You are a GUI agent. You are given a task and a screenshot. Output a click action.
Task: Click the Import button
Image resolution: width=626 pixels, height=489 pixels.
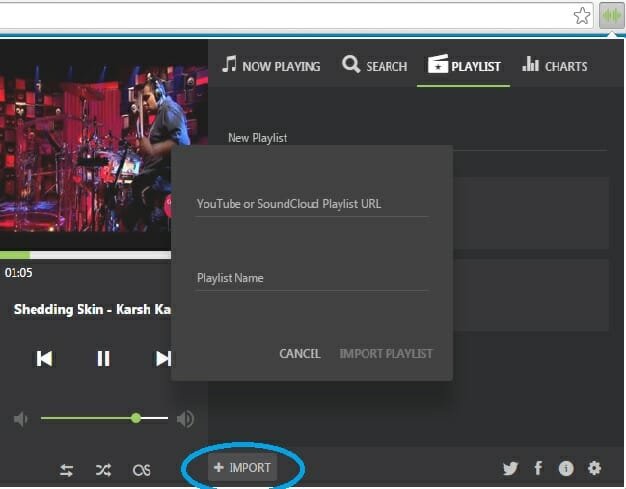coord(242,467)
